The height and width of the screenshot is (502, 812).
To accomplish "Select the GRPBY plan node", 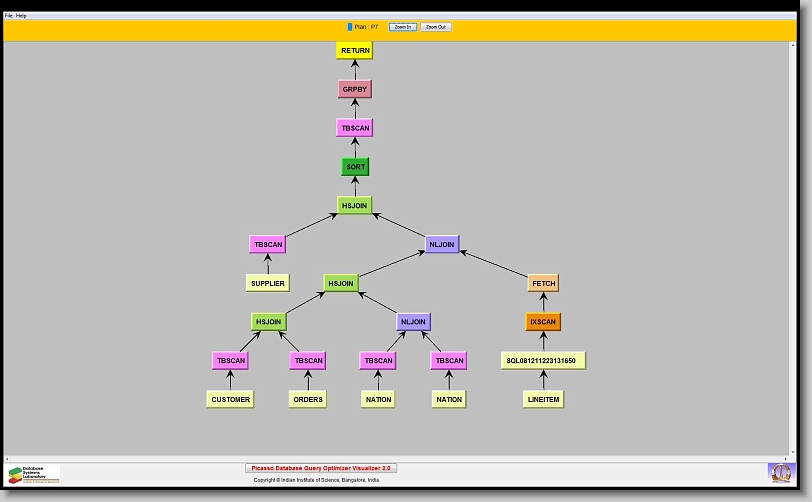I will click(355, 89).
